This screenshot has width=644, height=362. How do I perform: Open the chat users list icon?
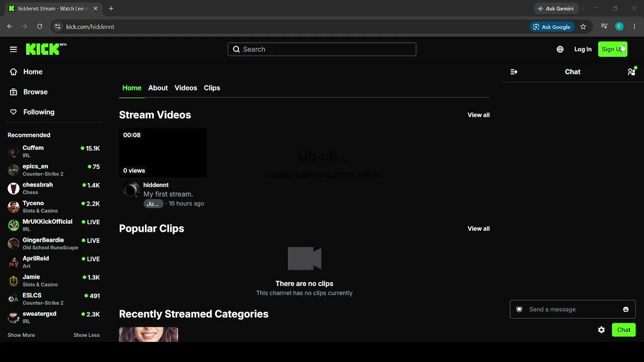click(631, 72)
